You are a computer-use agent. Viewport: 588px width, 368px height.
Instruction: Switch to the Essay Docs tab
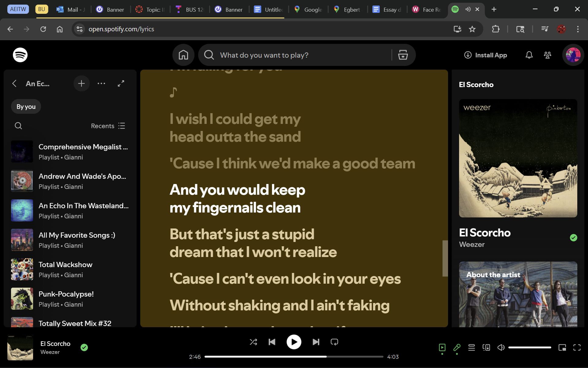tap(387, 10)
